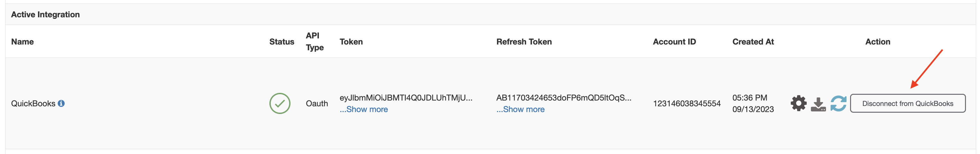Open integration settings via gear icon
This screenshot has width=980, height=154.
pyautogui.click(x=798, y=103)
